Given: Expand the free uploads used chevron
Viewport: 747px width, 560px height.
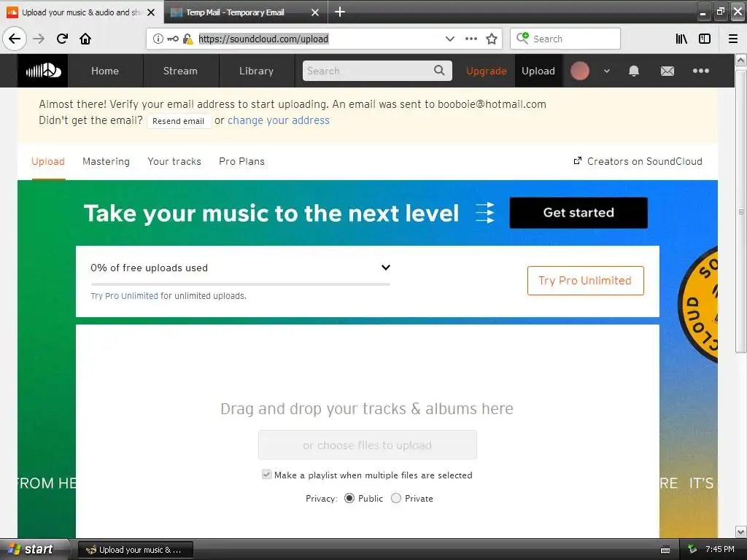Looking at the screenshot, I should pos(386,267).
